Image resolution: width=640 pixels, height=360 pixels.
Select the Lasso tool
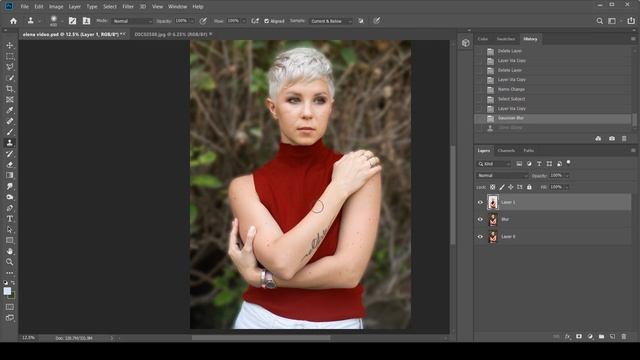(10, 67)
